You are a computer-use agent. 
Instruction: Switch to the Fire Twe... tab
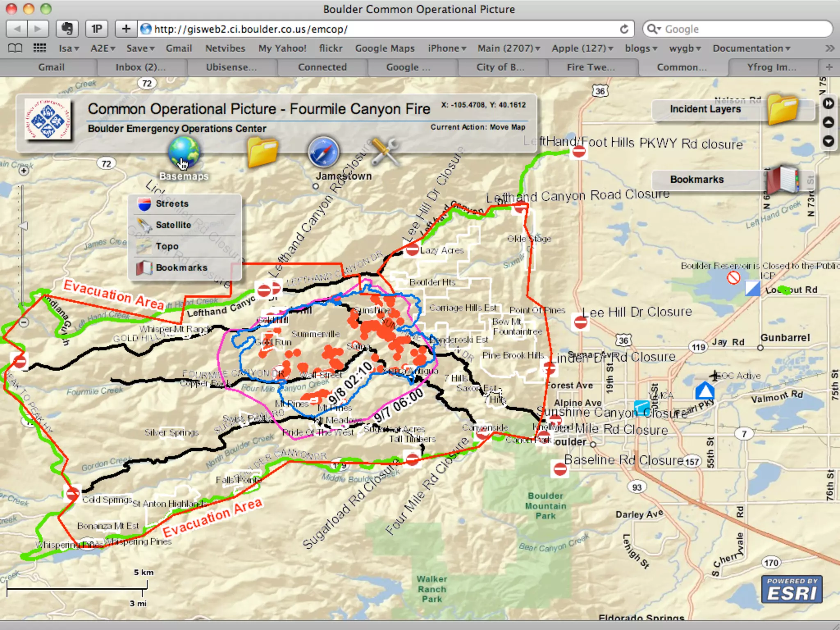click(x=591, y=67)
